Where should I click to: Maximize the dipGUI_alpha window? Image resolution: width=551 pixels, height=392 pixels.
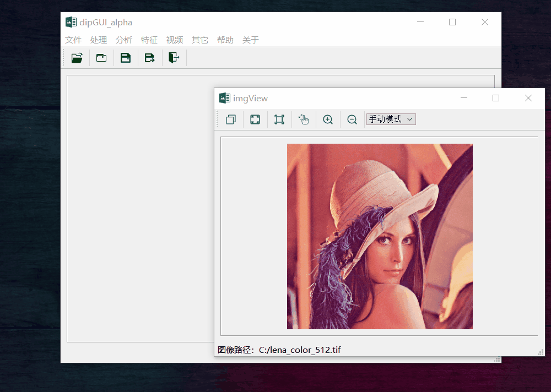click(x=452, y=22)
